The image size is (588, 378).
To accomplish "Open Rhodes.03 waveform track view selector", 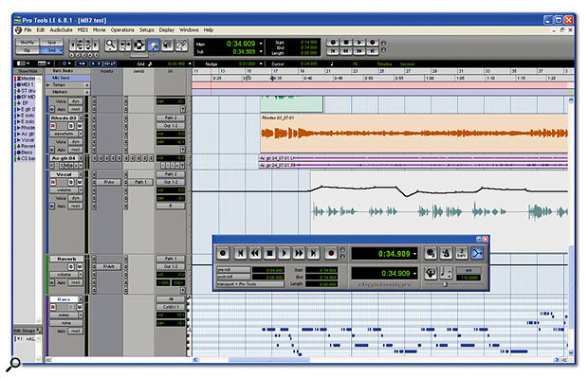I will (x=66, y=134).
